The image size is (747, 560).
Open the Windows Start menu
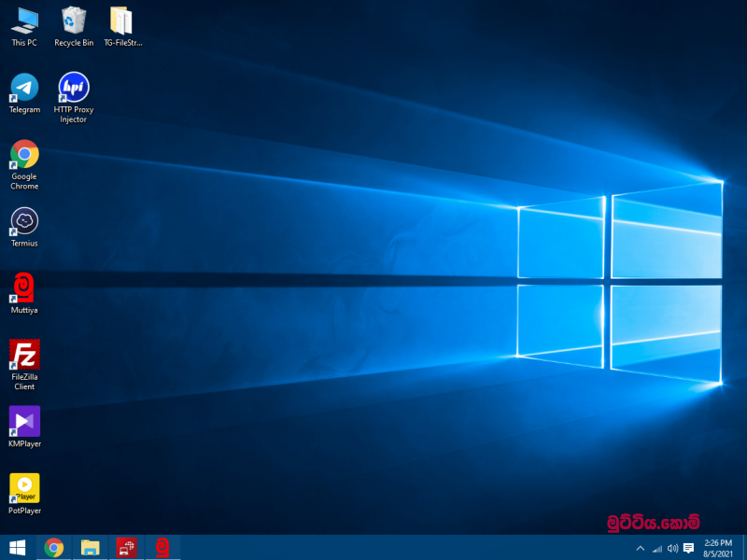point(17,548)
